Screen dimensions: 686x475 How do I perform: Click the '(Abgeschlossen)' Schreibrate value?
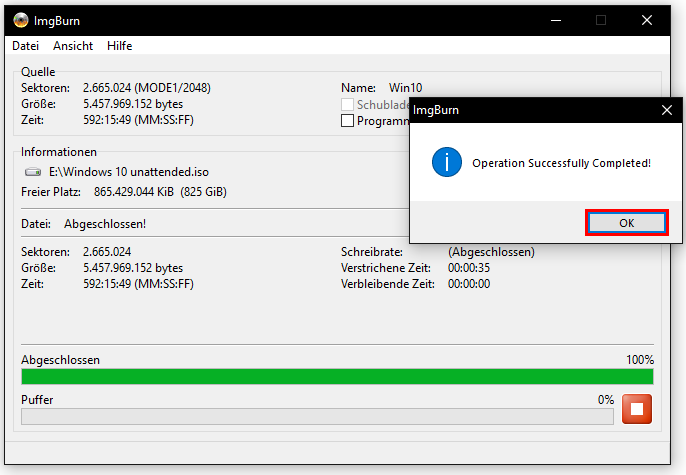491,252
